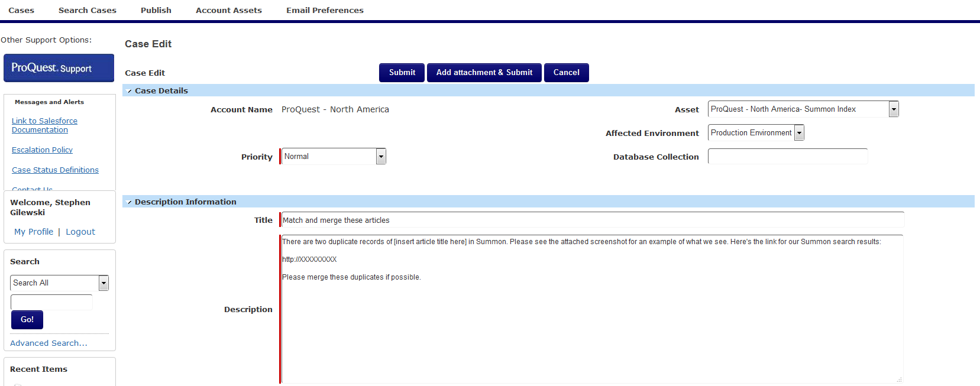Click the Logout link
Screen dimensions: 980x386
click(x=80, y=232)
